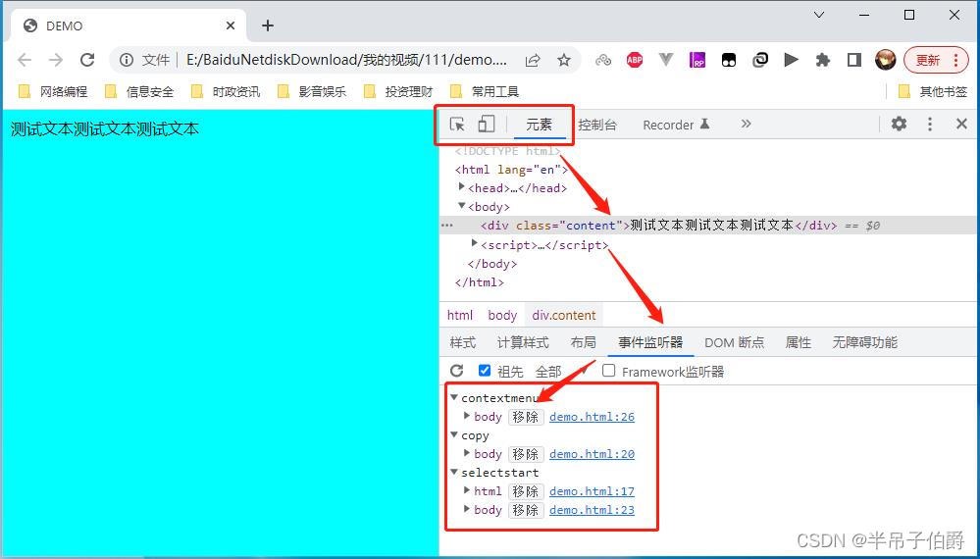
Task: Select the DOM 断点 tab
Action: click(x=735, y=342)
